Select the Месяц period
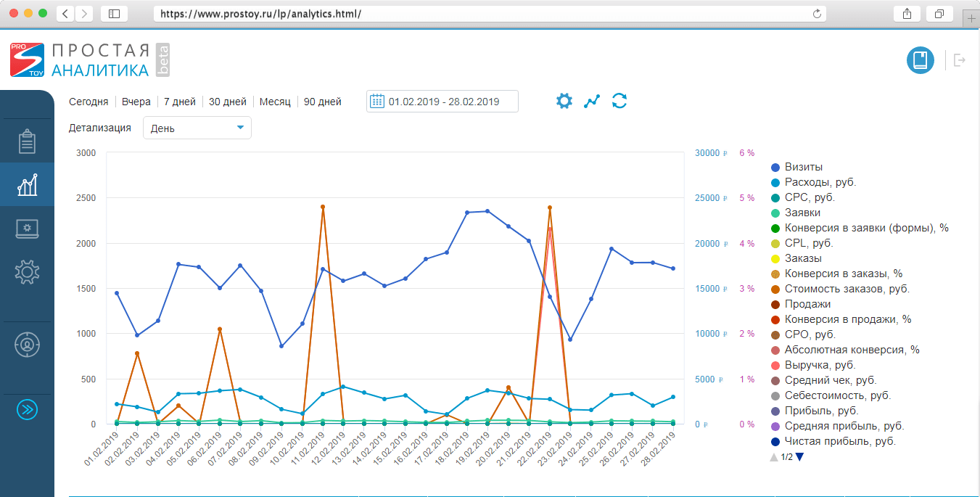The width and height of the screenshot is (980, 497). click(x=275, y=102)
